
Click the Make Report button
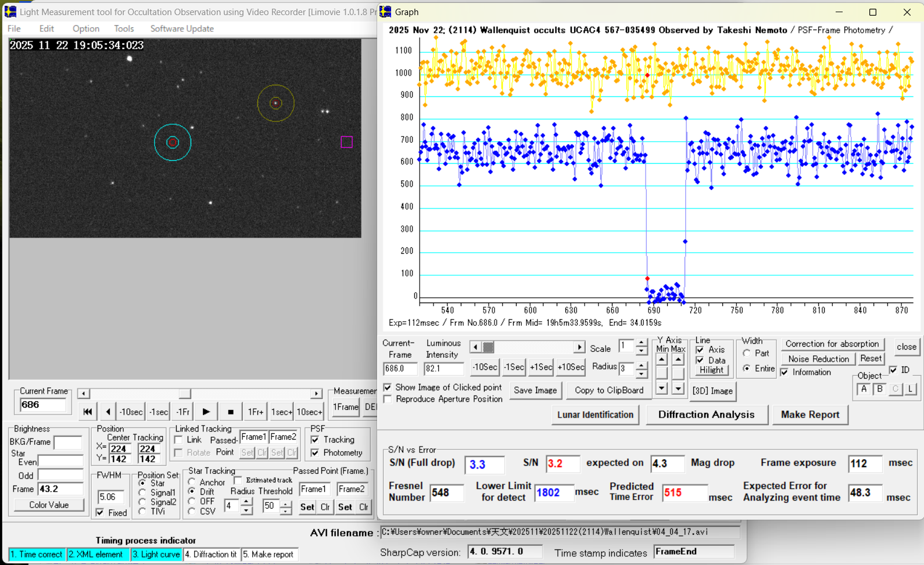click(810, 415)
